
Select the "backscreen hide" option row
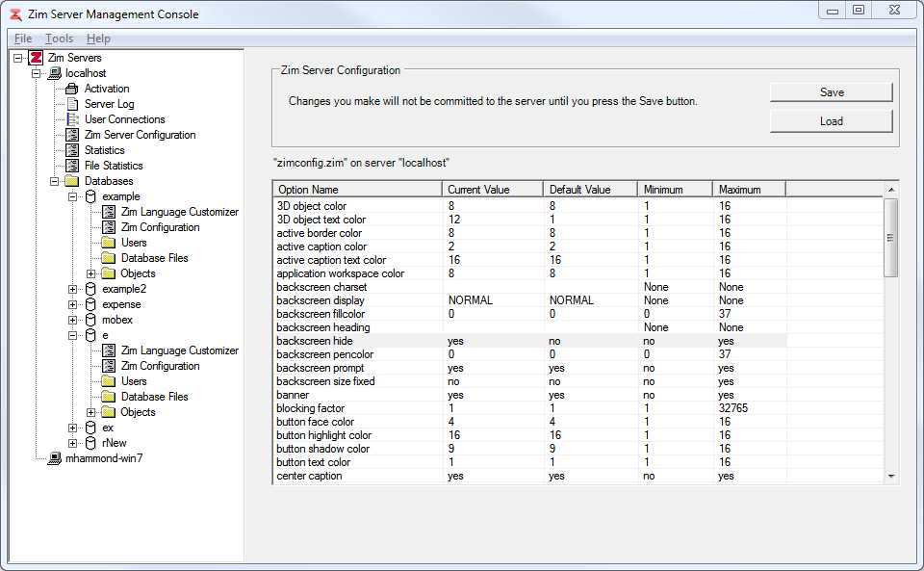pos(530,341)
